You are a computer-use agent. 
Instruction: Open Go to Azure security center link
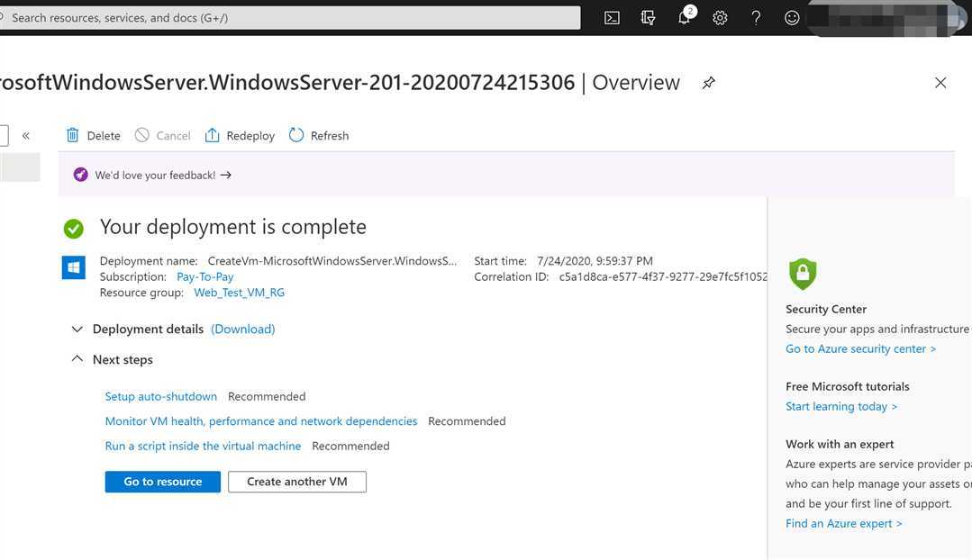click(860, 348)
